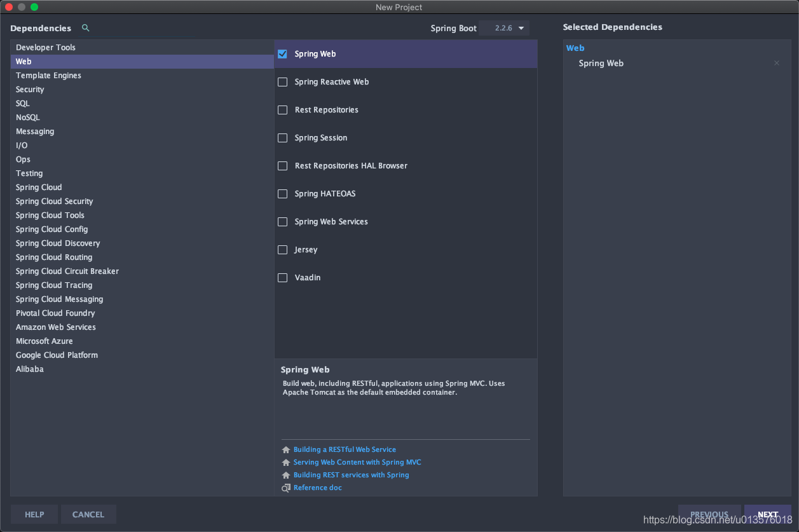This screenshot has height=532, width=799.
Task: Select Spring Cloud Circuit Breaker category
Action: click(142, 271)
